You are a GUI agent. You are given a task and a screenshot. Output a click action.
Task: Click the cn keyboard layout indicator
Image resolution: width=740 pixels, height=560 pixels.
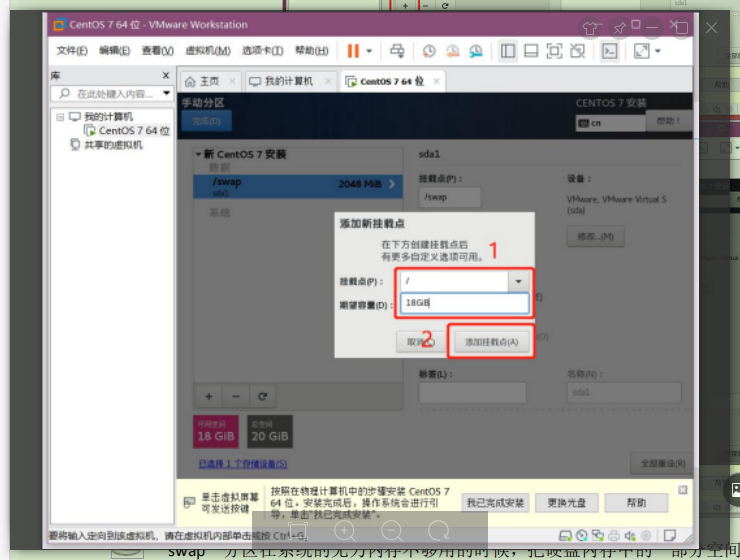(610, 123)
